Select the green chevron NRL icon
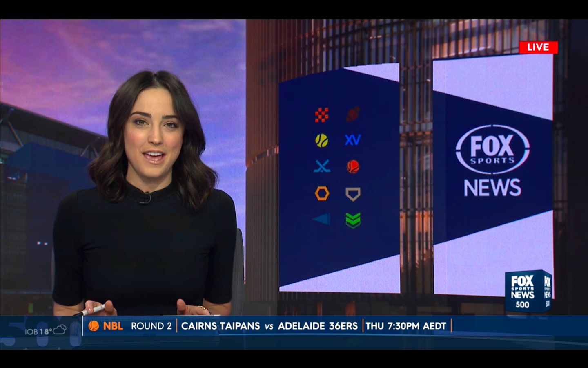Screen dimensions: 588x368 (353, 220)
